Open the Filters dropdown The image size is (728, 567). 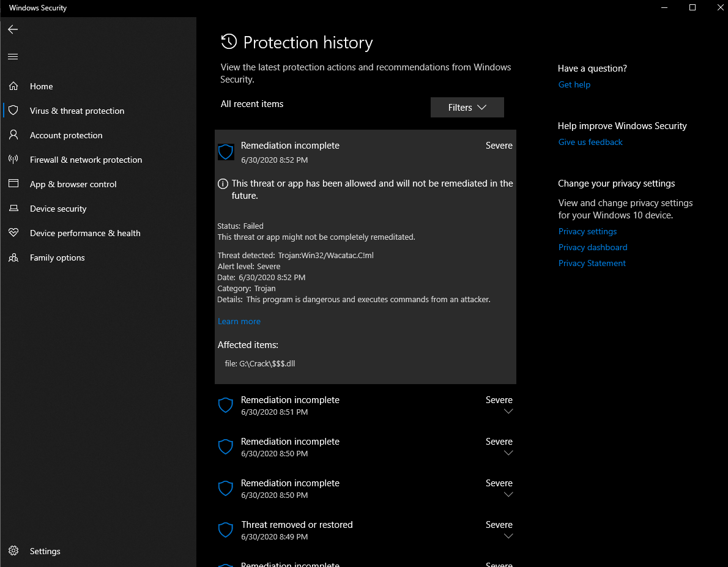pos(467,107)
